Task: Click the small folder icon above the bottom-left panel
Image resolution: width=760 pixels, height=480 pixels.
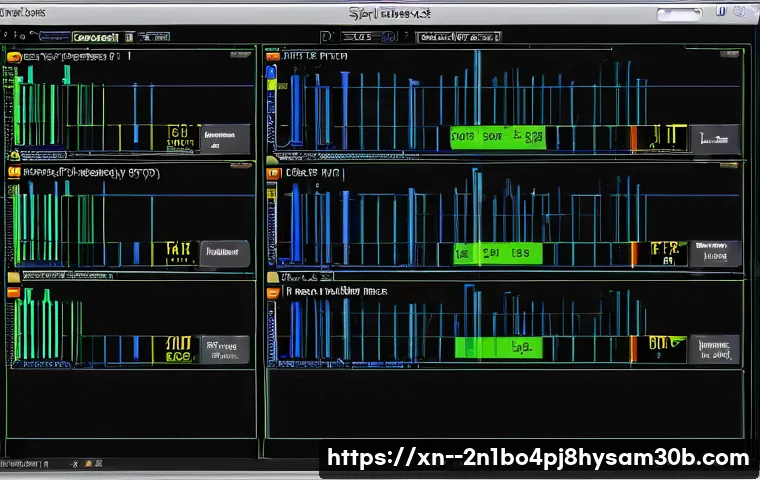Action: coord(13,277)
